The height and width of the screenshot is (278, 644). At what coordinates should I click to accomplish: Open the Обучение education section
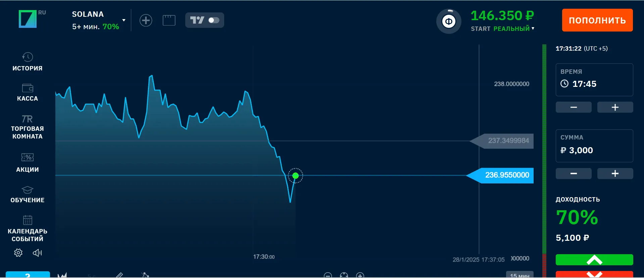28,194
